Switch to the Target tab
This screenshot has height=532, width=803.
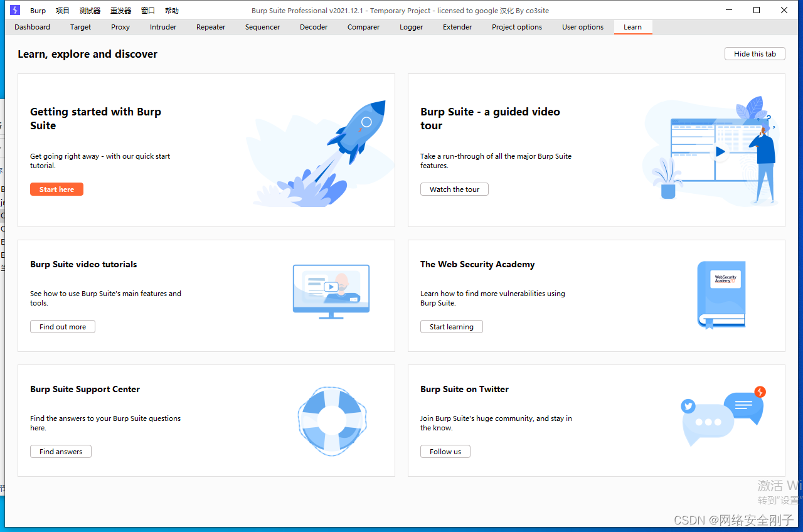(80, 27)
